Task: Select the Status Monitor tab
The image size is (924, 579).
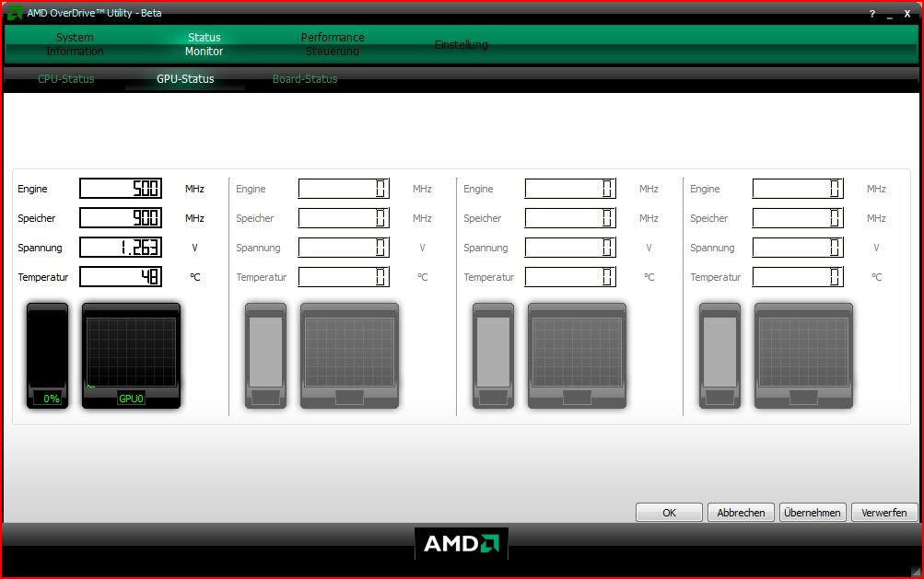Action: coord(204,44)
